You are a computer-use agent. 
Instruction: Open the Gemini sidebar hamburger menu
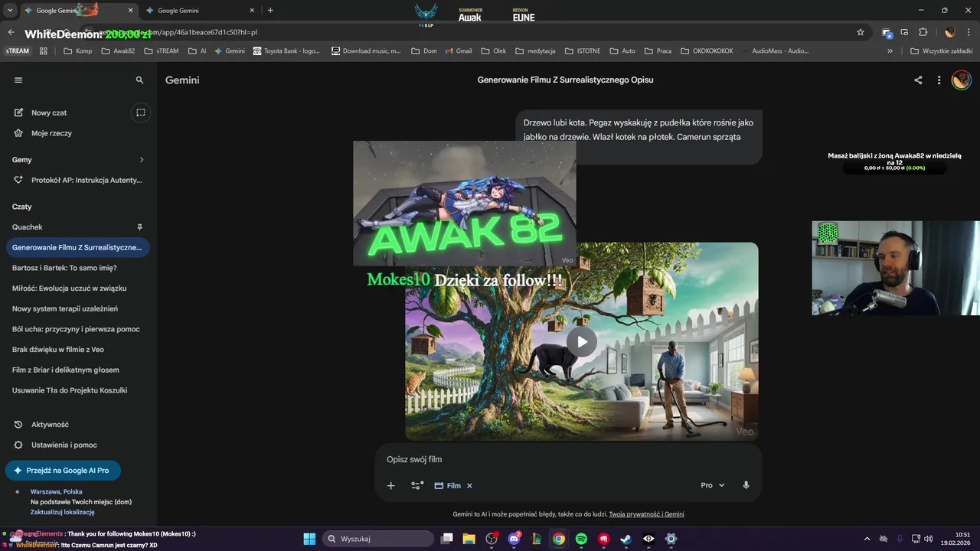(x=18, y=80)
